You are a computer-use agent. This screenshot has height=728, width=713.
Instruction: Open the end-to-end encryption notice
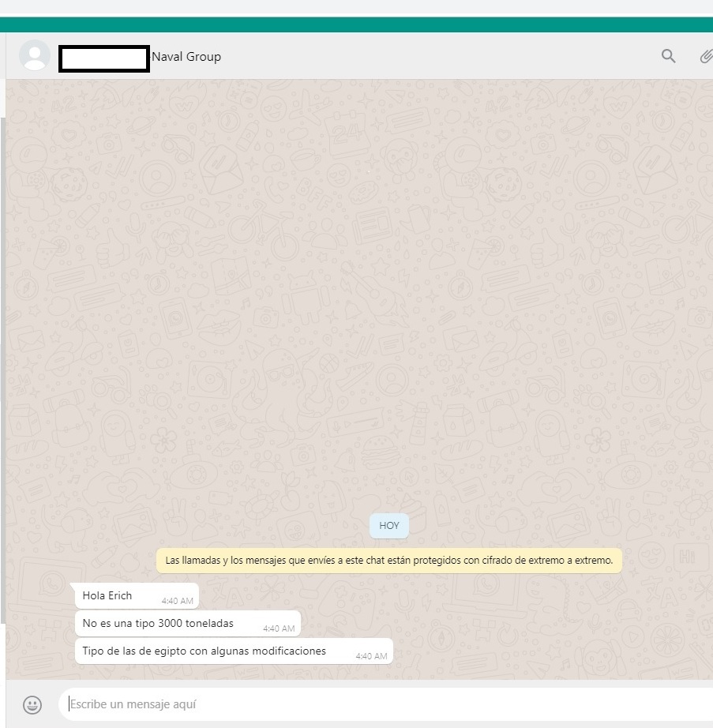click(x=389, y=561)
